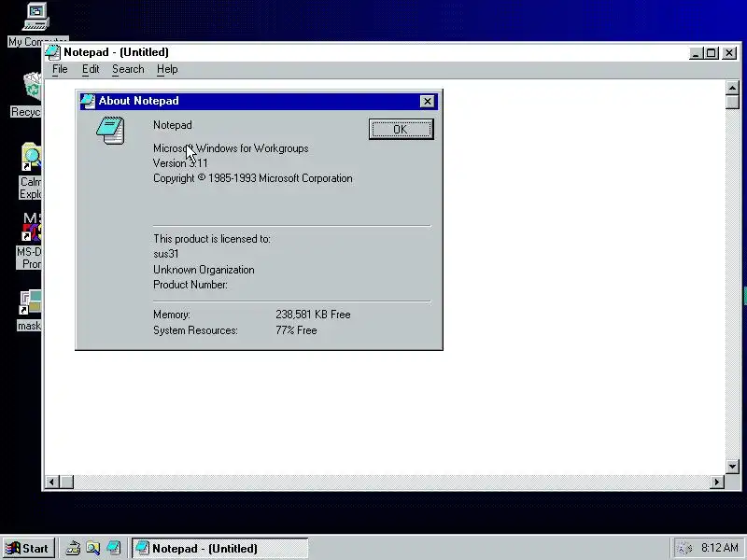Launch the first quick launch desktop icon
This screenshot has height=560, width=747.
point(73,548)
